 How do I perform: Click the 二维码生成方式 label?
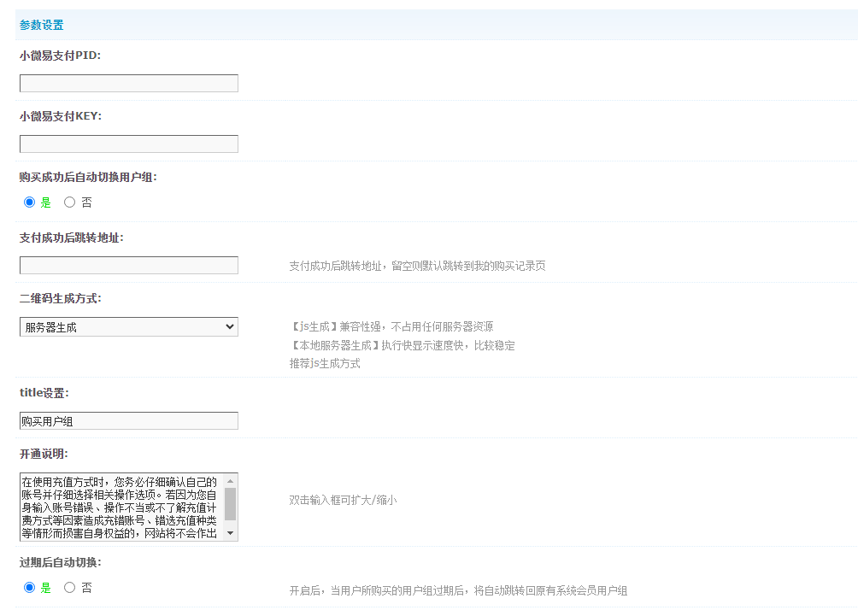pos(60,299)
